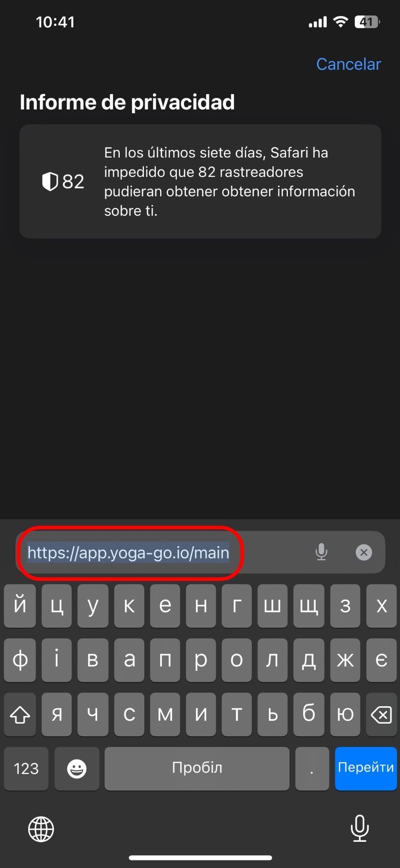Tap the dictation microphone below keyboard

coord(360,828)
